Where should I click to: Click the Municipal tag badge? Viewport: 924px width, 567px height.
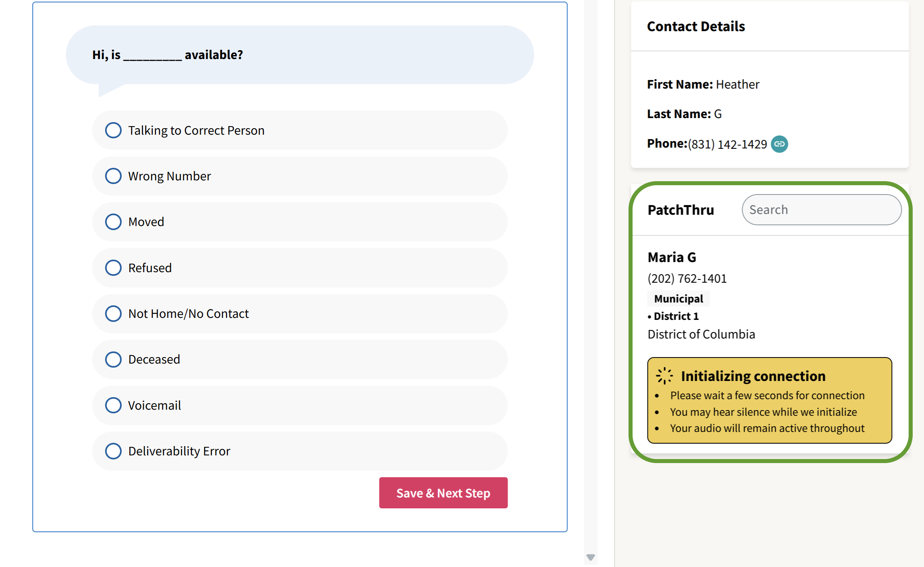[x=678, y=299]
